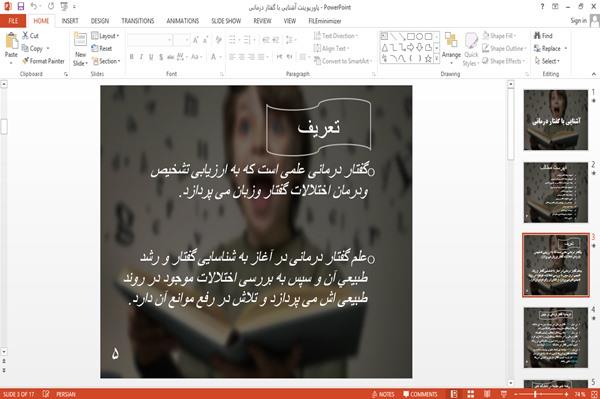
Task: Switch to the REVIEW tab
Action: click(x=262, y=21)
